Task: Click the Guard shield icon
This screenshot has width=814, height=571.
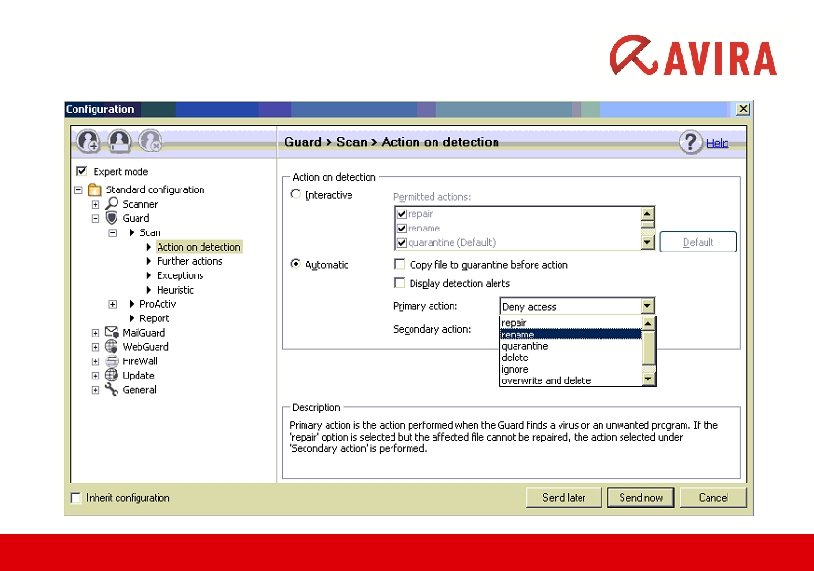Action: pos(112,218)
